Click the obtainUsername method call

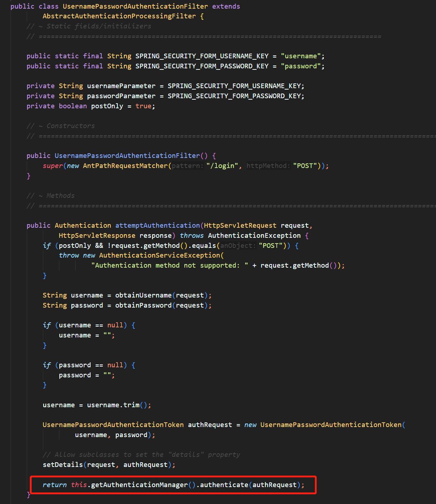pos(143,295)
